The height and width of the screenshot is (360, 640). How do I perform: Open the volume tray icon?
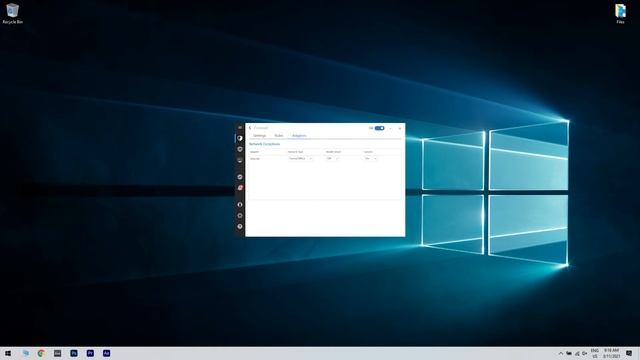pyautogui.click(x=585, y=353)
